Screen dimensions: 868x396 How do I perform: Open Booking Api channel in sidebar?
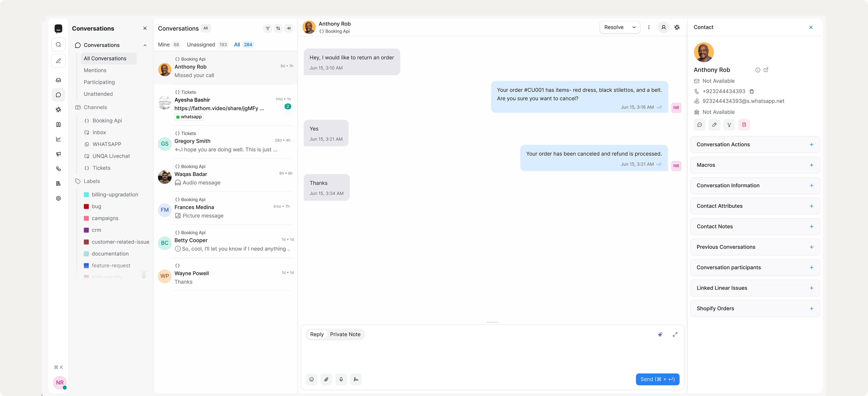pyautogui.click(x=107, y=121)
